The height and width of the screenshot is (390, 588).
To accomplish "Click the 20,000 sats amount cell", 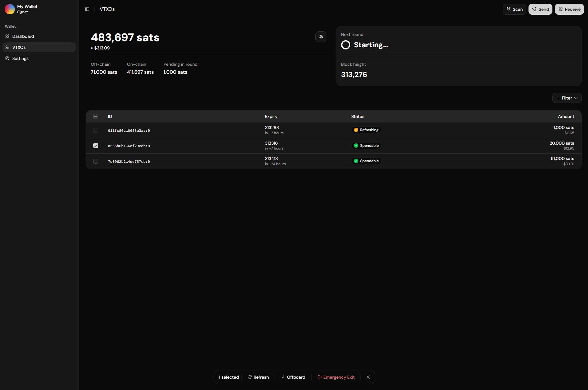I will pos(562,143).
